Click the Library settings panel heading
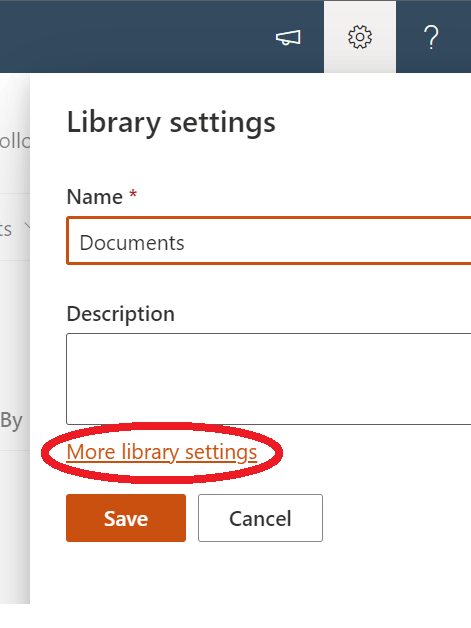Viewport: 471px width, 628px height. pyautogui.click(x=171, y=123)
